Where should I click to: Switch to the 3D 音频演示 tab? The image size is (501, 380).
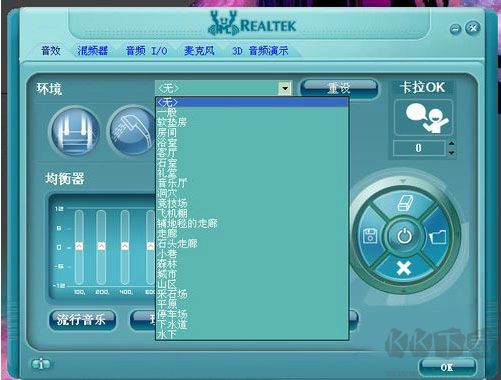(260, 51)
